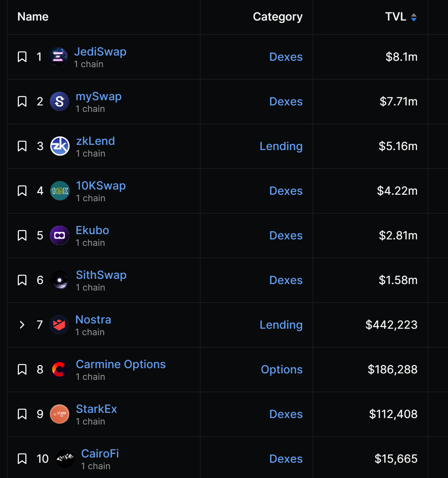
Task: Toggle bookmark for zkLend row
Action: [x=22, y=146]
